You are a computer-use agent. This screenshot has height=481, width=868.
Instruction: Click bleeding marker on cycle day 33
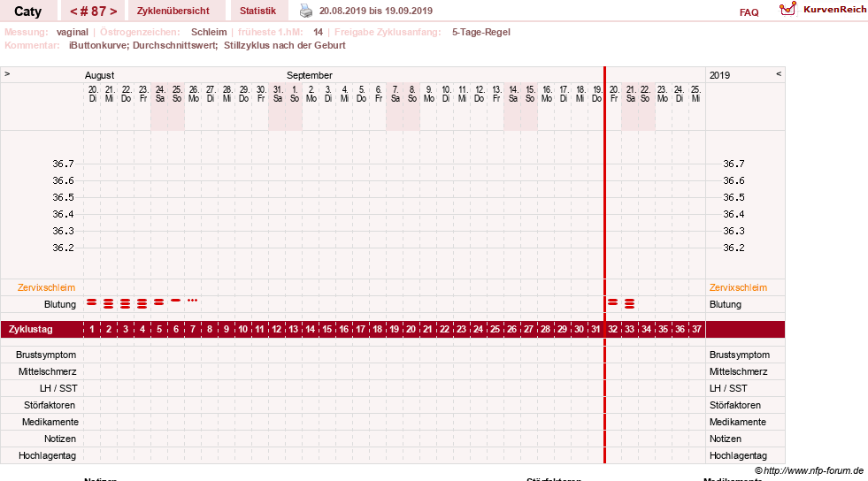[629, 303]
